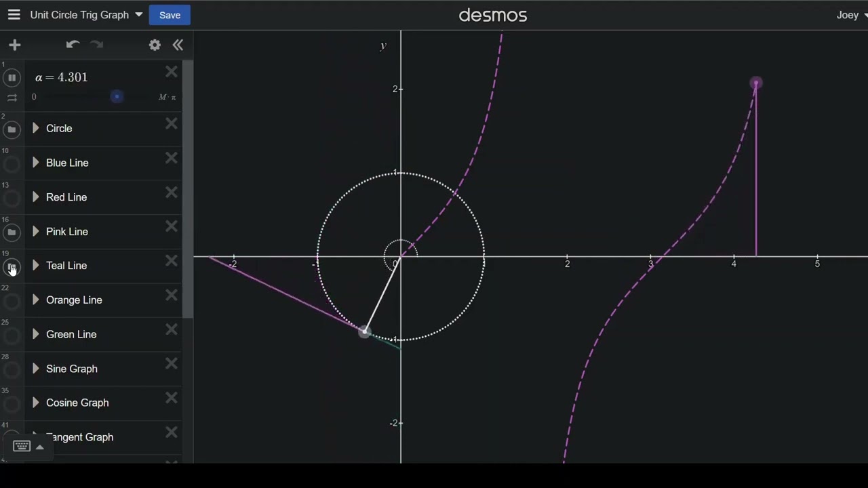Viewport: 868px width, 488px height.
Task: Delete the Orange Line folder
Action: pyautogui.click(x=172, y=296)
